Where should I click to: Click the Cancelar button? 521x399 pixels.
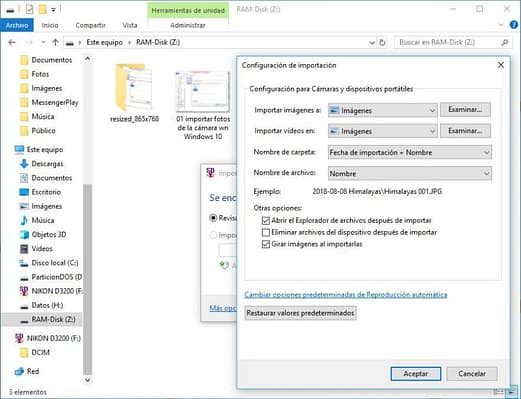(472, 374)
